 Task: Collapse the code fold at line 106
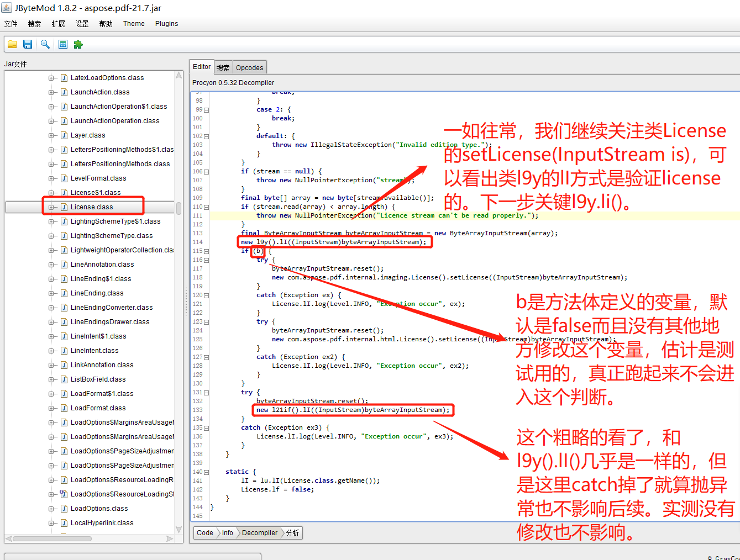[207, 172]
